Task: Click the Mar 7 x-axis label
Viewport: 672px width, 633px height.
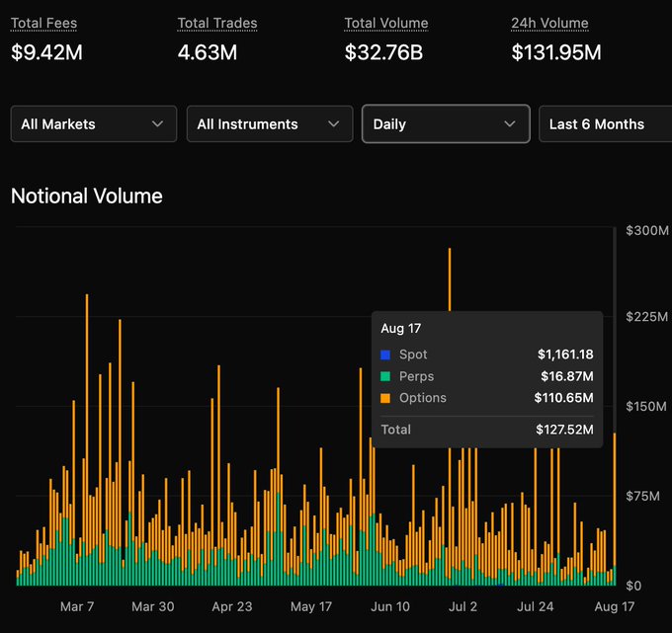Action: 77,606
